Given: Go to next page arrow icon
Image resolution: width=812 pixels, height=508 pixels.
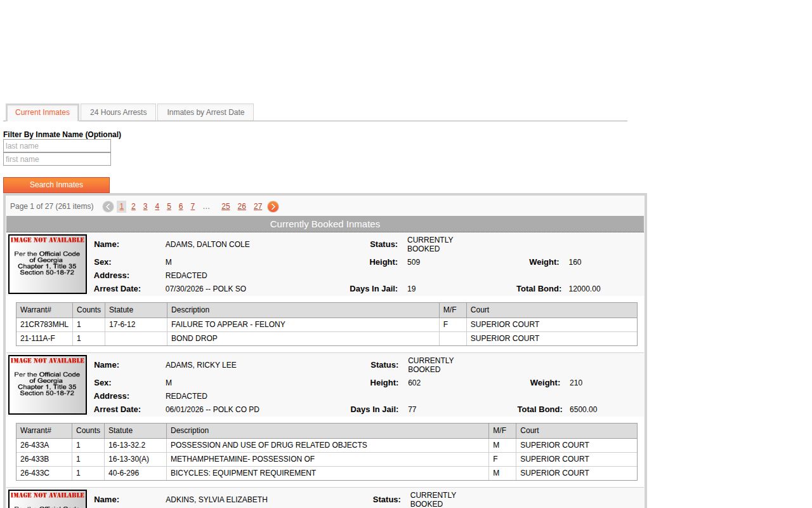Looking at the screenshot, I should click(273, 206).
